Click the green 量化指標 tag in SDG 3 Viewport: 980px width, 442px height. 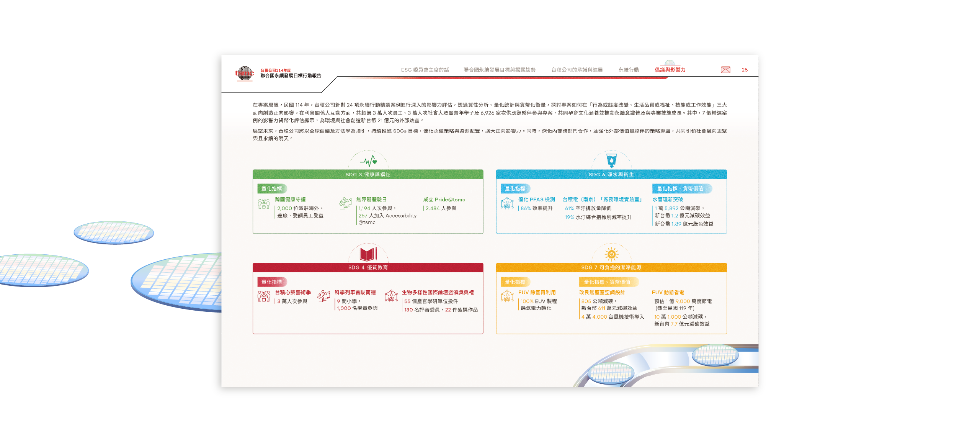pos(272,188)
